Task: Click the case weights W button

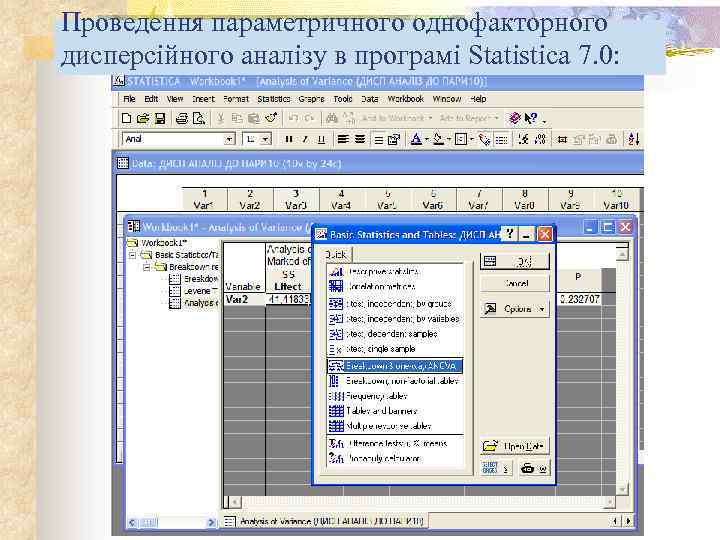Action: tap(533, 468)
